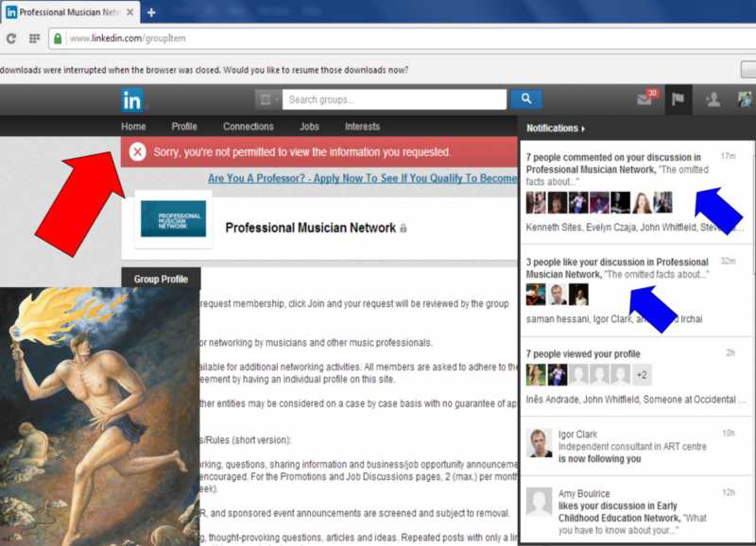Screen dimensions: 756x546
Task: Click the Professional Musician Network group title
Action: point(311,228)
